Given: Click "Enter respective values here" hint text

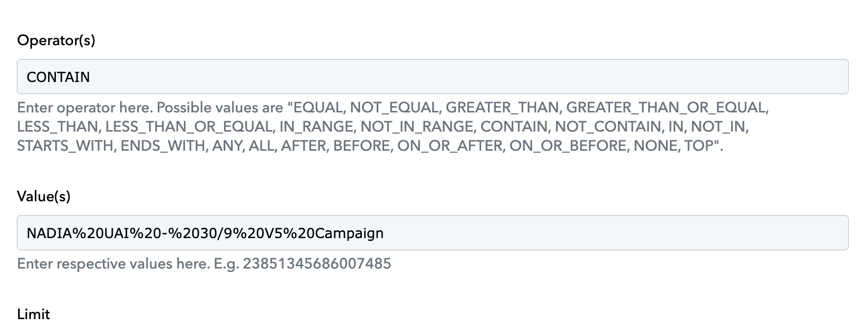Looking at the screenshot, I should click(113, 264).
